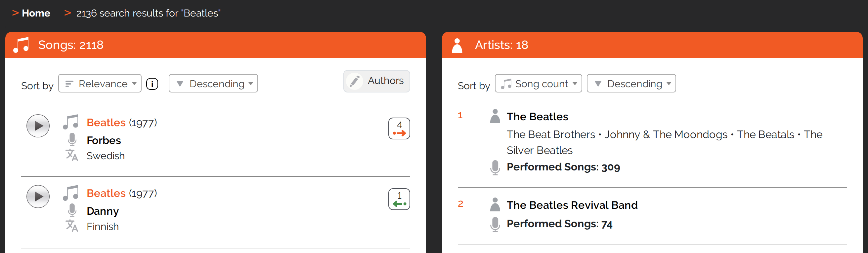This screenshot has width=868, height=253.
Task: Open The Beatles Revival Band artist page
Action: pos(572,205)
